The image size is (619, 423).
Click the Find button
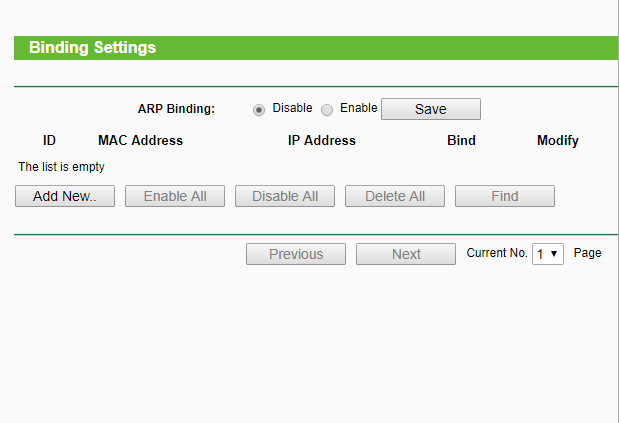tap(505, 196)
